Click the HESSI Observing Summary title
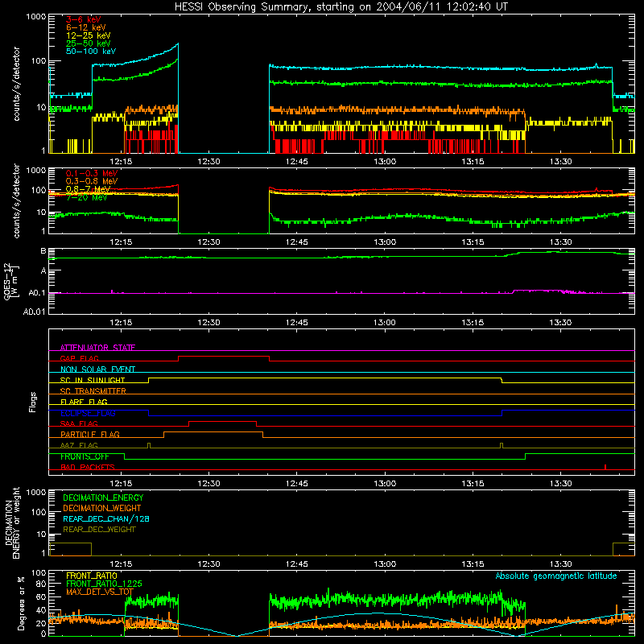 click(x=341, y=7)
